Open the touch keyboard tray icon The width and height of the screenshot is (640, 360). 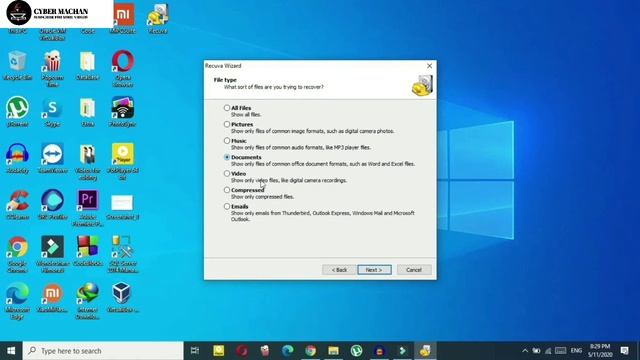point(561,351)
